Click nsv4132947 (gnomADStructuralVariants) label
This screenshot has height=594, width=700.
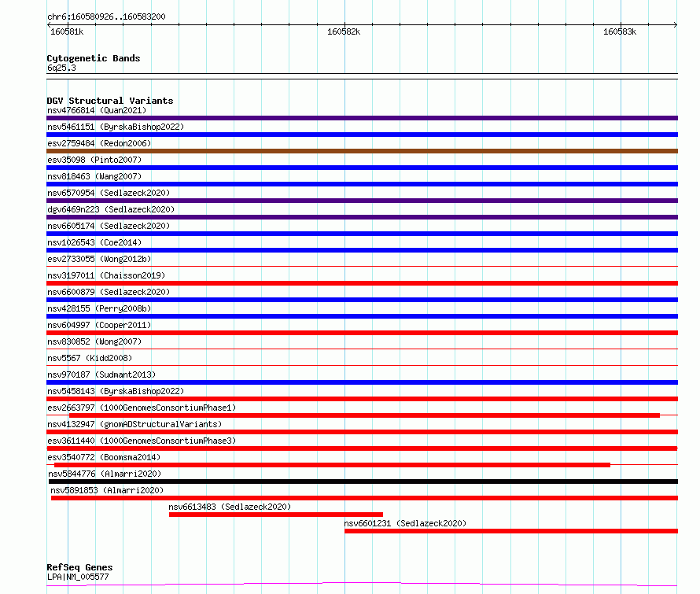click(134, 424)
